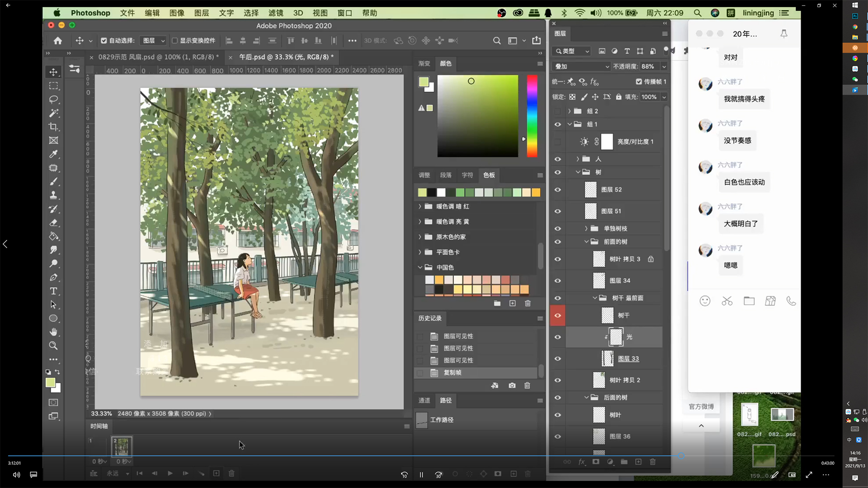This screenshot has height=488, width=868.
Task: Create new layer icon in Layers panel bottom
Action: 638,462
